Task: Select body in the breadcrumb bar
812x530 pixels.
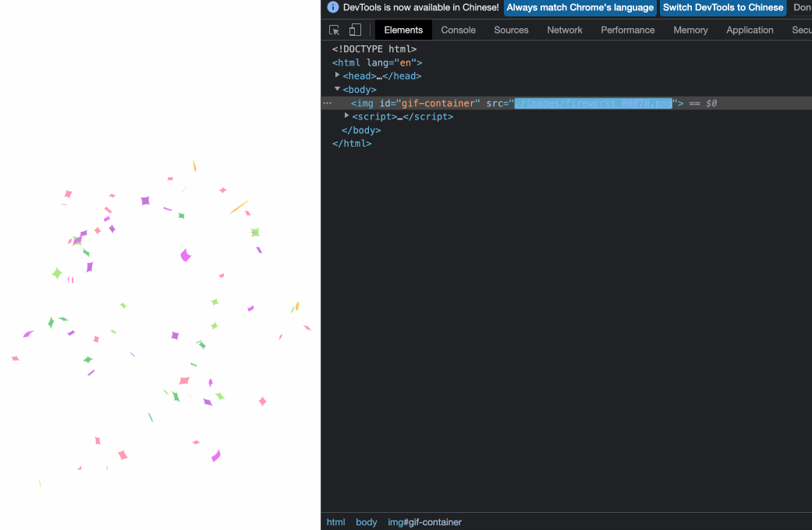Action: tap(366, 521)
